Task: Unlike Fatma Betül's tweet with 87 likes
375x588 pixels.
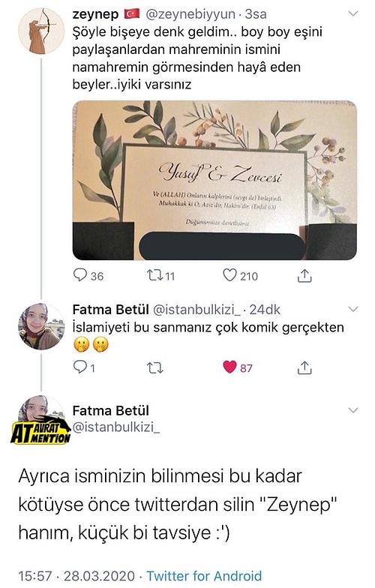Action: (x=237, y=367)
